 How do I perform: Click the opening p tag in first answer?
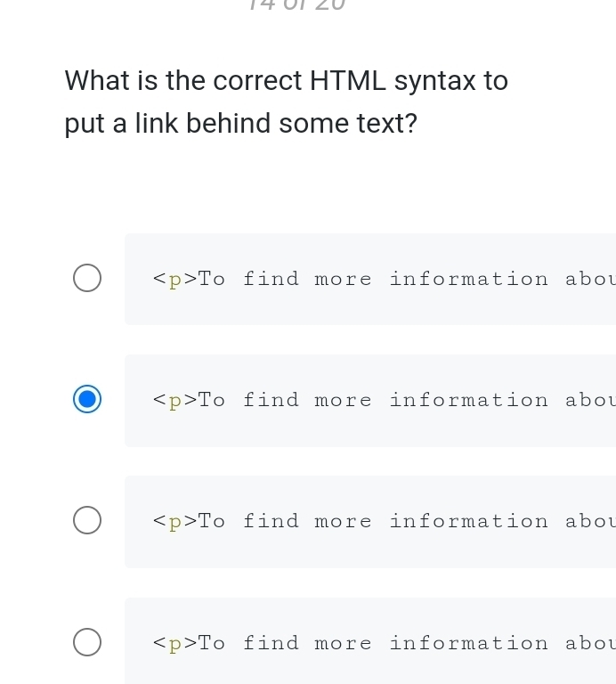pos(174,280)
